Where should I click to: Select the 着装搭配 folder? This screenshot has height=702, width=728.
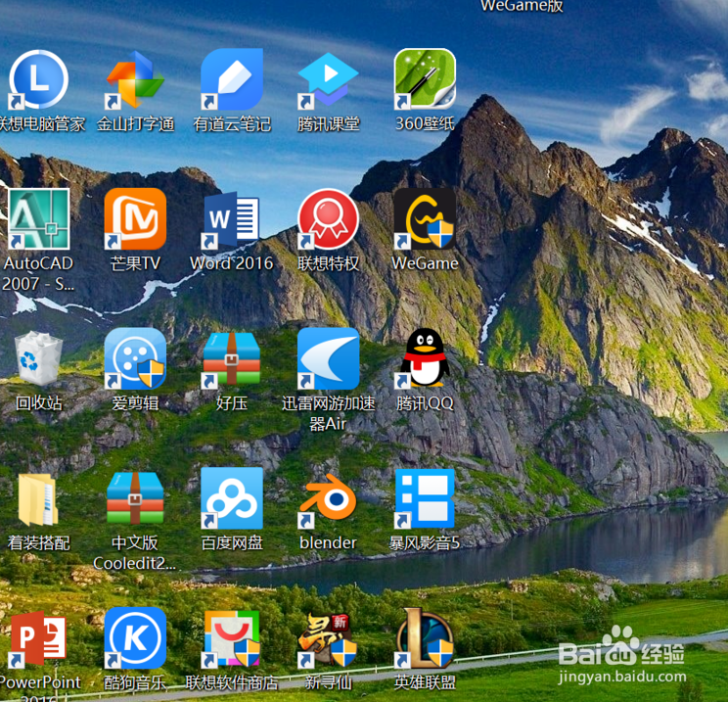click(38, 499)
